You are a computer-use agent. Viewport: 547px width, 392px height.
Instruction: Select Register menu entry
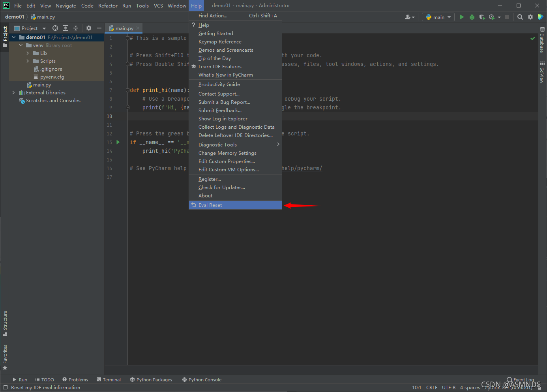235,179
